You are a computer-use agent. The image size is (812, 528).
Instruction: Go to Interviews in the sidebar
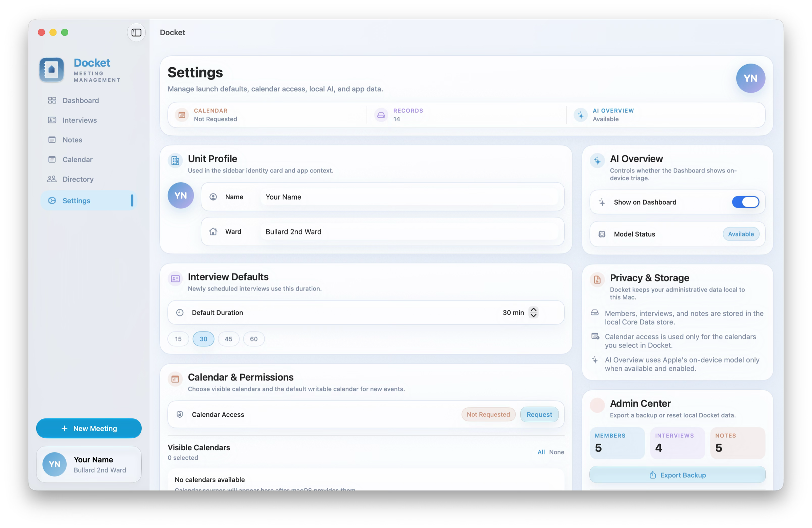tap(88, 120)
